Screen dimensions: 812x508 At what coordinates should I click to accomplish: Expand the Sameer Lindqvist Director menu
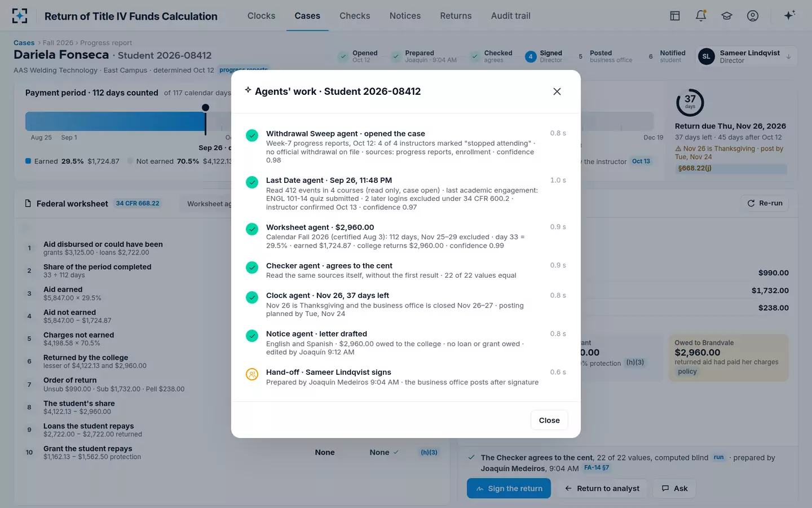746,56
